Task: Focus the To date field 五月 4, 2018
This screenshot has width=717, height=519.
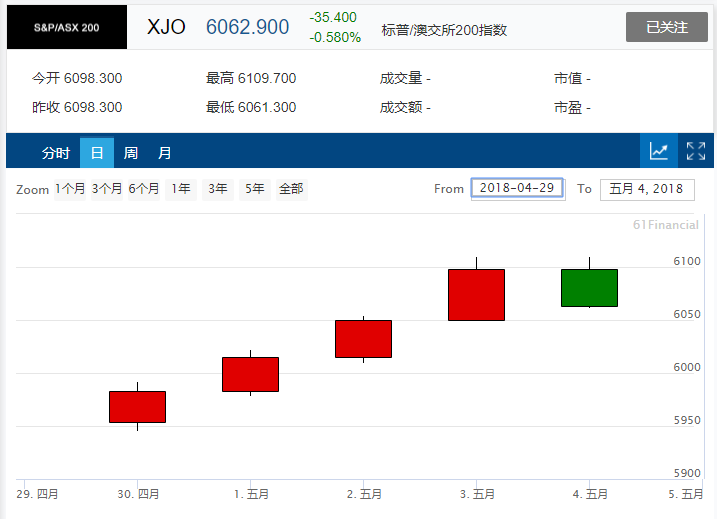Action: (647, 189)
